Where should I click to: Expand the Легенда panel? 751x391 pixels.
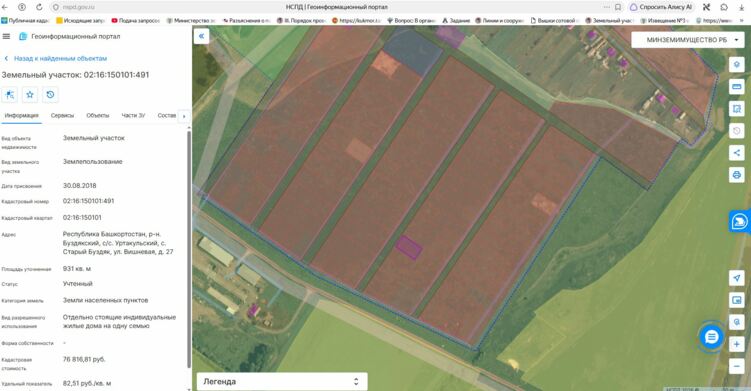[282, 381]
